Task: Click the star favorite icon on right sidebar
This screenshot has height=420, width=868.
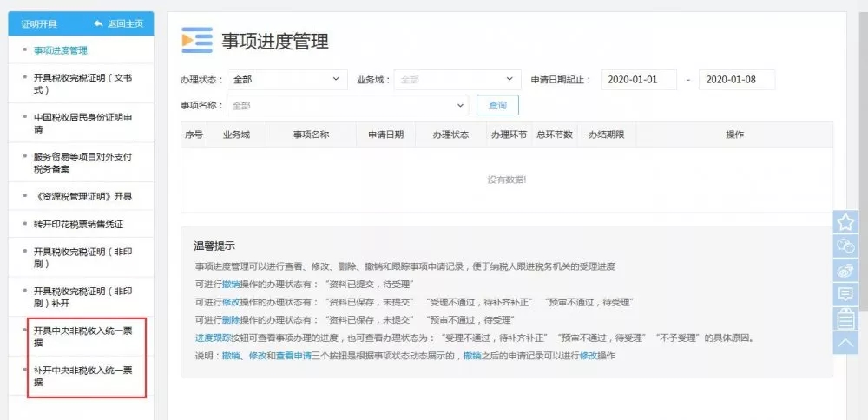Action: [845, 222]
